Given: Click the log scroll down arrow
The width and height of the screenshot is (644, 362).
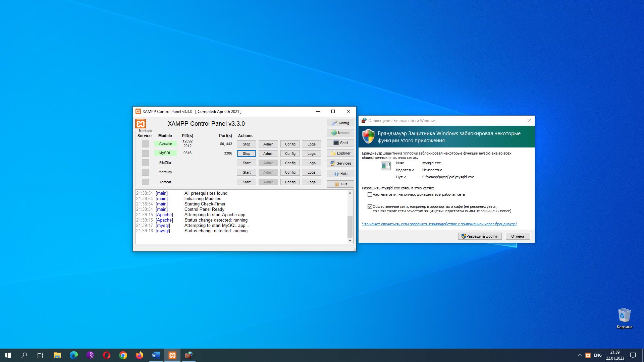Looking at the screenshot, I should [x=350, y=240].
